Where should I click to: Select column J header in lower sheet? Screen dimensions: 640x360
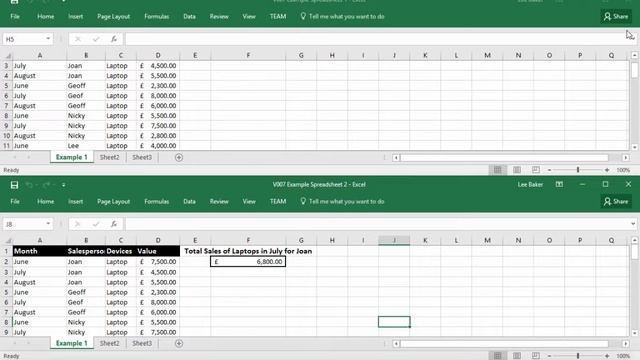[x=394, y=240]
